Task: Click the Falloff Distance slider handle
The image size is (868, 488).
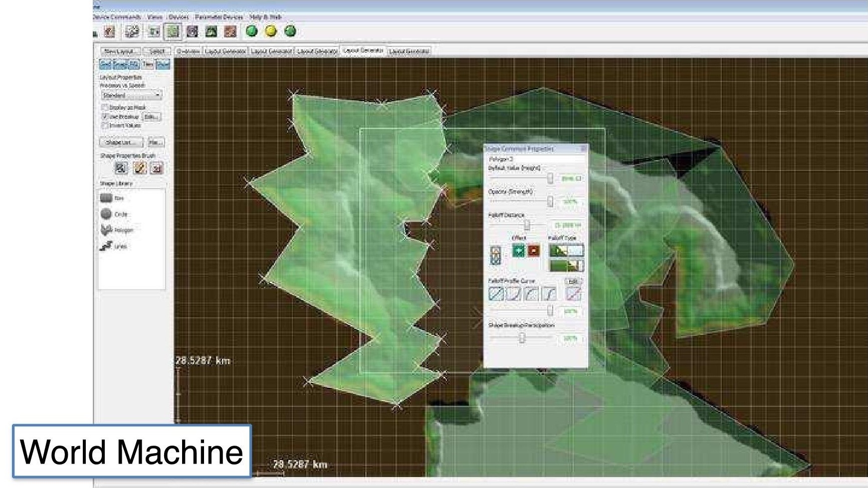Action: tap(527, 225)
